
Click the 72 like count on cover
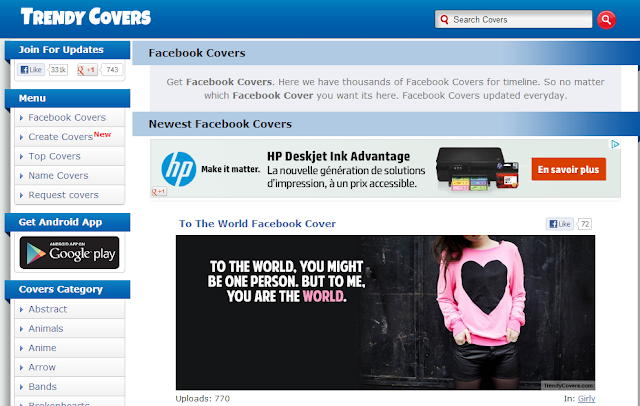[585, 224]
